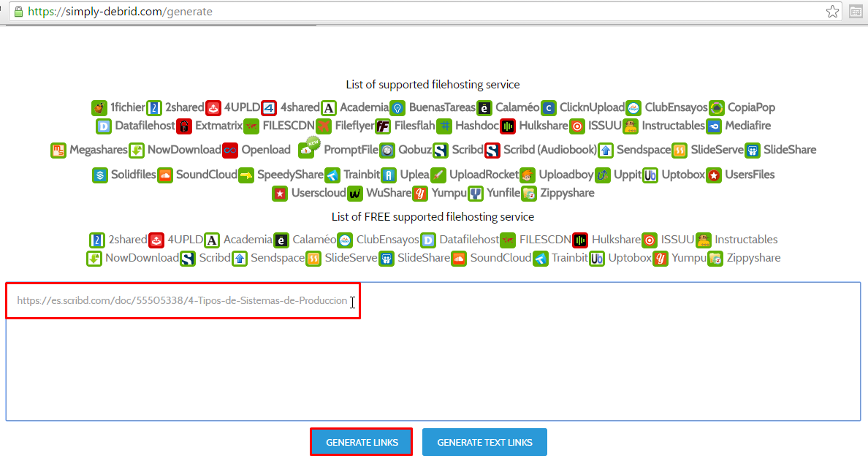This screenshot has width=868, height=472.
Task: Click the 1fichier icon in supported list
Action: click(99, 107)
